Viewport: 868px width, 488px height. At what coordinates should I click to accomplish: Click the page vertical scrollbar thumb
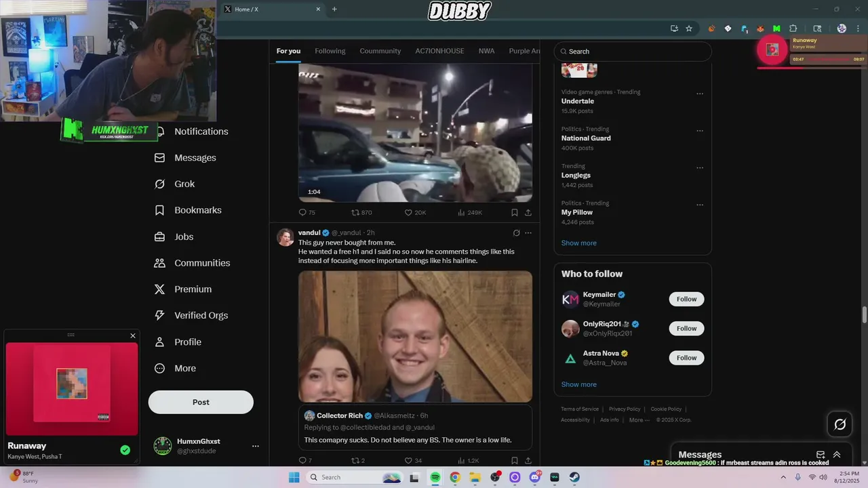click(x=865, y=315)
